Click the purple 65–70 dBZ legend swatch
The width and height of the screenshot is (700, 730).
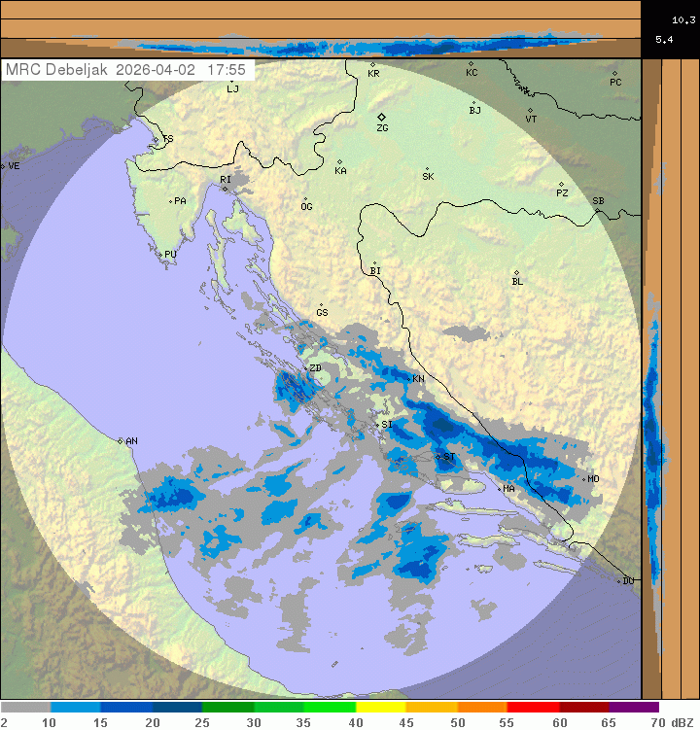pyautogui.click(x=634, y=708)
